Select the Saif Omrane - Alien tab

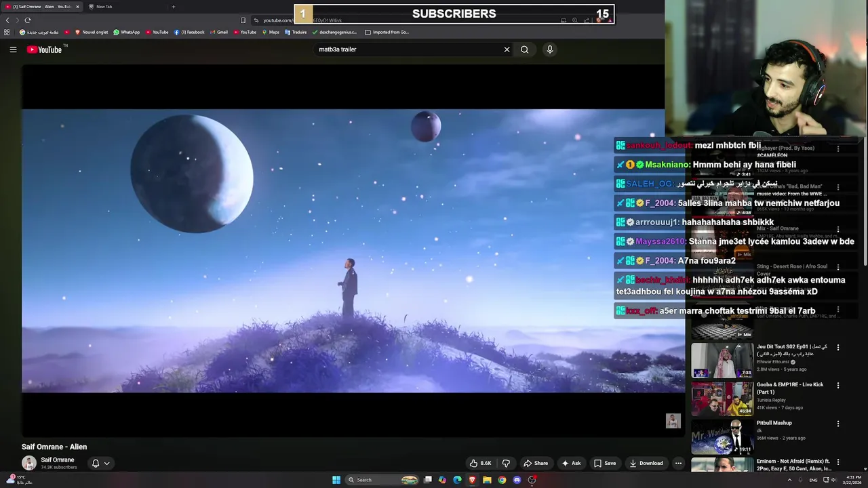(42, 7)
